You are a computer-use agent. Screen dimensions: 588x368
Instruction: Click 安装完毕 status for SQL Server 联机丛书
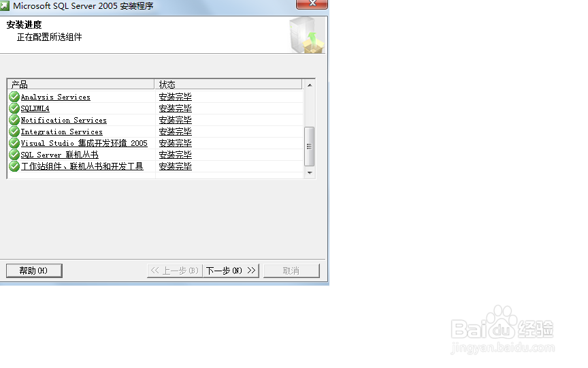[175, 155]
